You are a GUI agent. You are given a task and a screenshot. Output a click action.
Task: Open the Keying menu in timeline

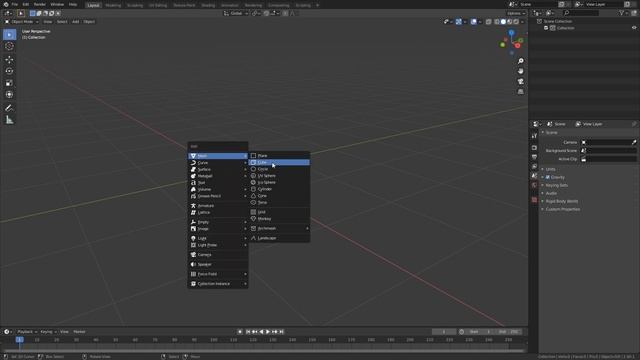pos(48,332)
